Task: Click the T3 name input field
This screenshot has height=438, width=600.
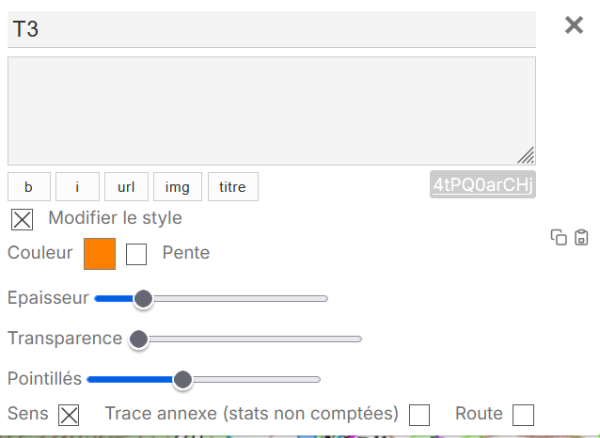Action: click(x=272, y=30)
